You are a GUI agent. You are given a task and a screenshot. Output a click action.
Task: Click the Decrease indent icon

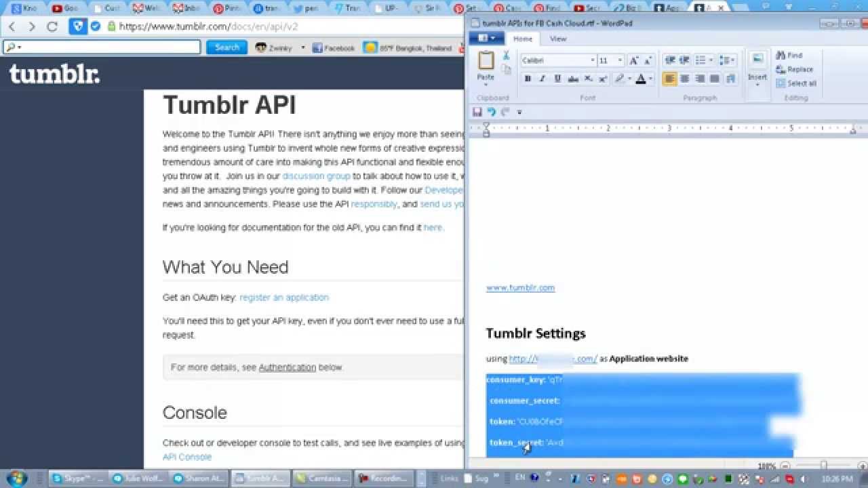click(669, 60)
